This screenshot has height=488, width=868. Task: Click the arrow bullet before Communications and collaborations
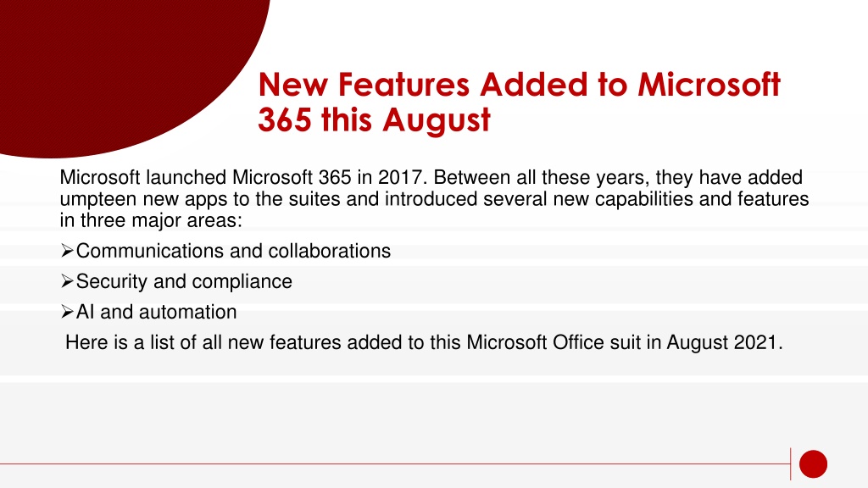point(67,251)
